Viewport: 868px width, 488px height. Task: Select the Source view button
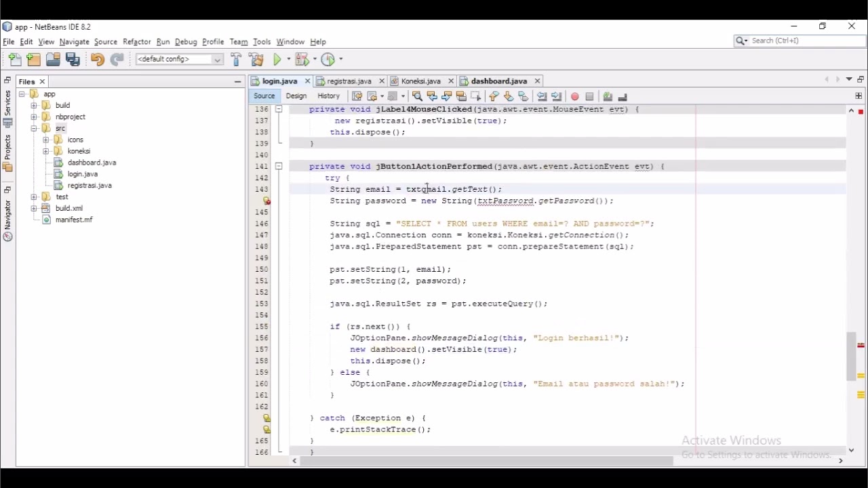(x=264, y=97)
